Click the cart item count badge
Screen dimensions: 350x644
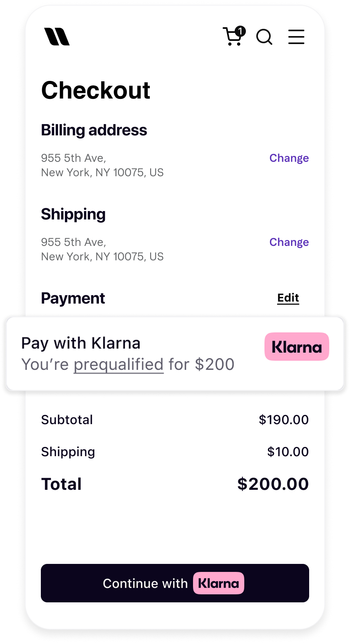(x=240, y=30)
